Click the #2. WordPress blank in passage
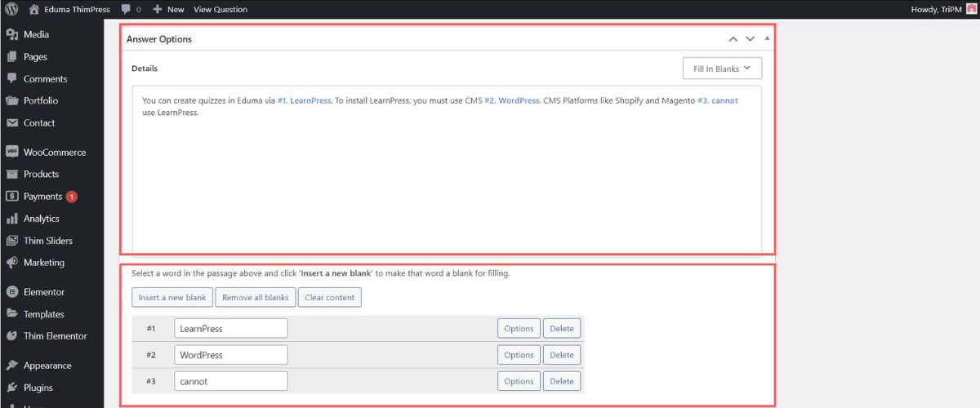 512,101
